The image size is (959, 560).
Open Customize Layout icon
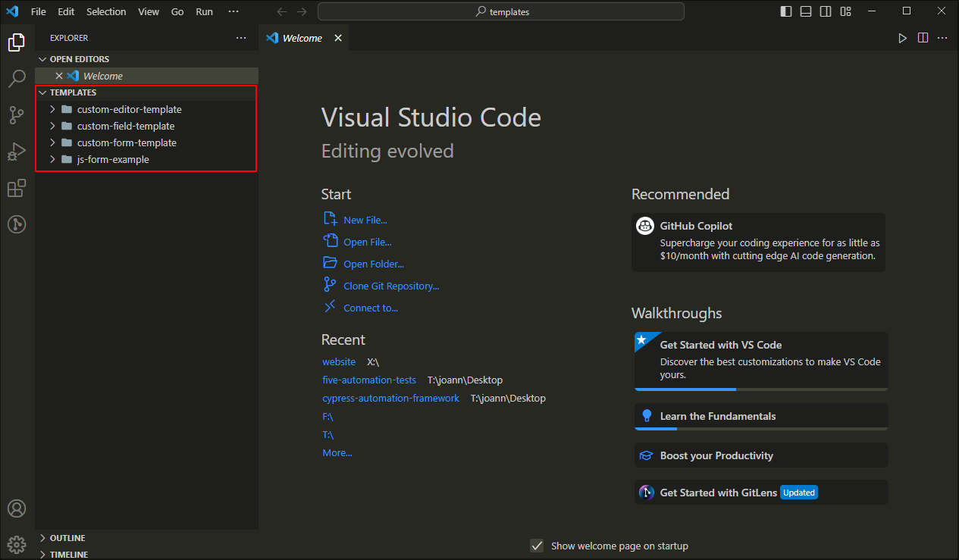click(845, 11)
